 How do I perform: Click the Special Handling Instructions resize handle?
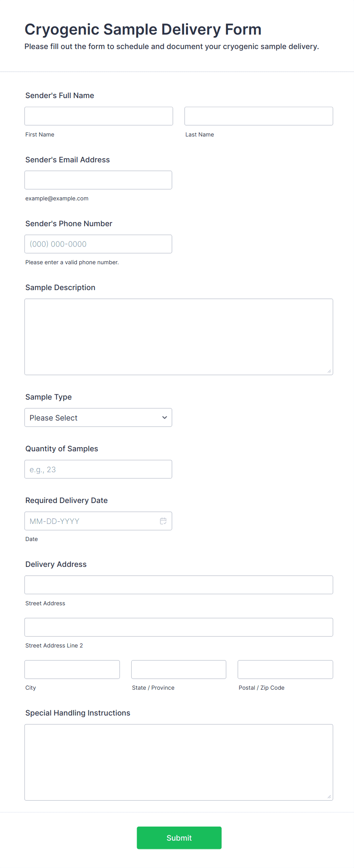point(329,797)
